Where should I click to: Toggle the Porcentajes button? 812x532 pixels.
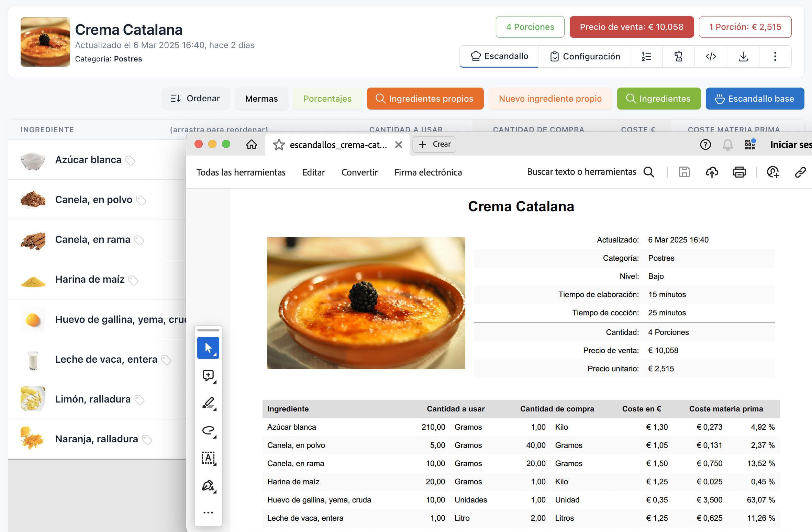[x=327, y=99]
